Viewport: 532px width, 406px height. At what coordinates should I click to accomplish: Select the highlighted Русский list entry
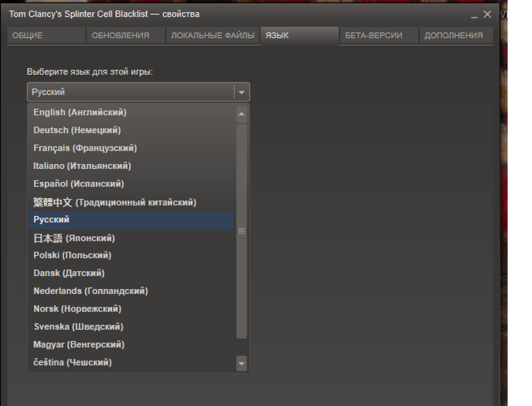[131, 220]
